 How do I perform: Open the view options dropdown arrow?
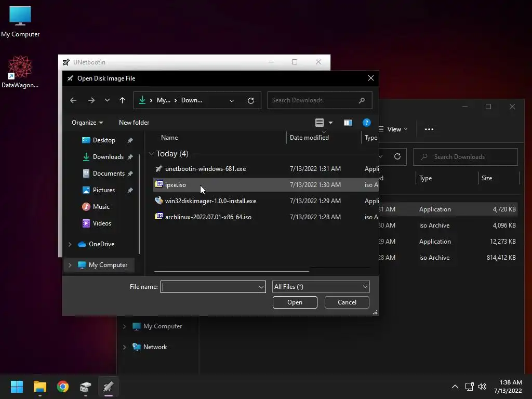click(x=331, y=123)
